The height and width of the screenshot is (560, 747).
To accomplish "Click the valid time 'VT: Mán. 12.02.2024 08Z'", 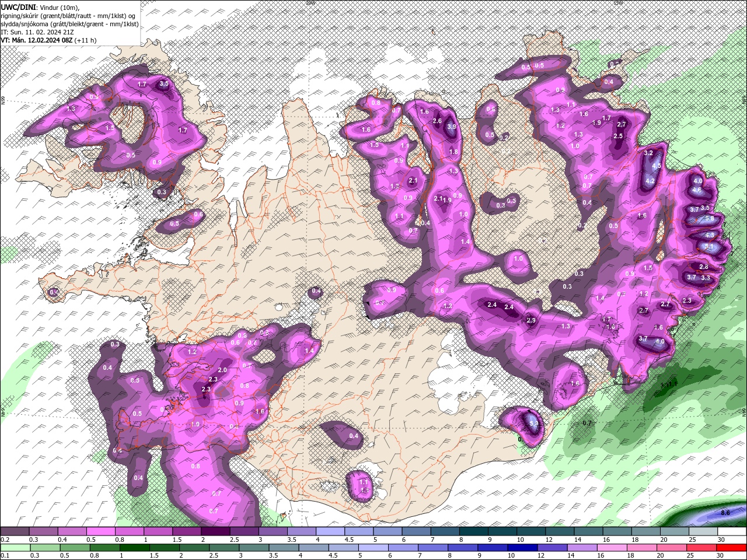I will [36, 40].
